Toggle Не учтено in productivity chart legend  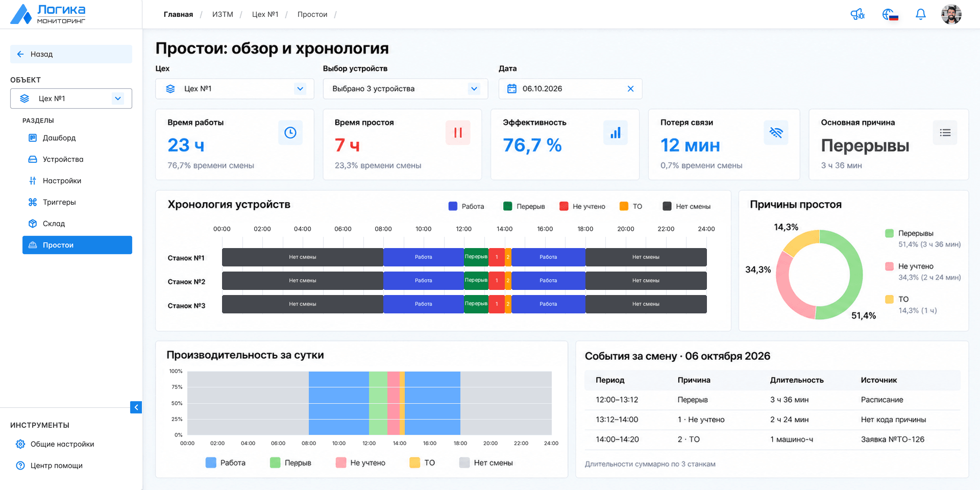point(360,463)
